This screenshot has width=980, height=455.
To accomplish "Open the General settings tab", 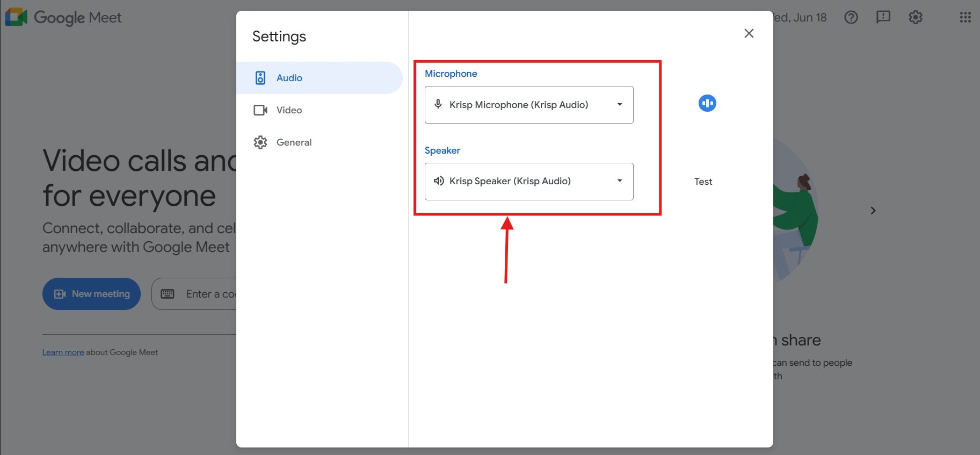I will [x=320, y=142].
